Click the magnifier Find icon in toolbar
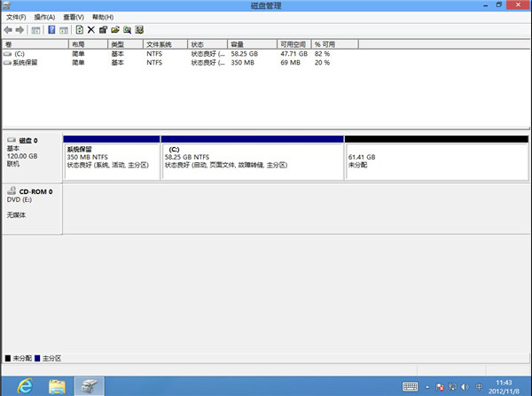532x396 pixels. coord(128,29)
